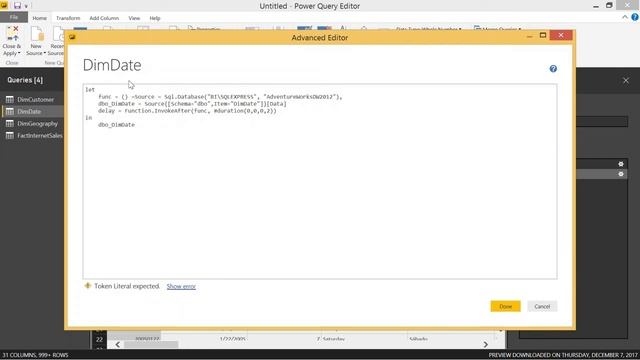
Task: Click FactInternetSales table icon
Action: click(x=10, y=136)
